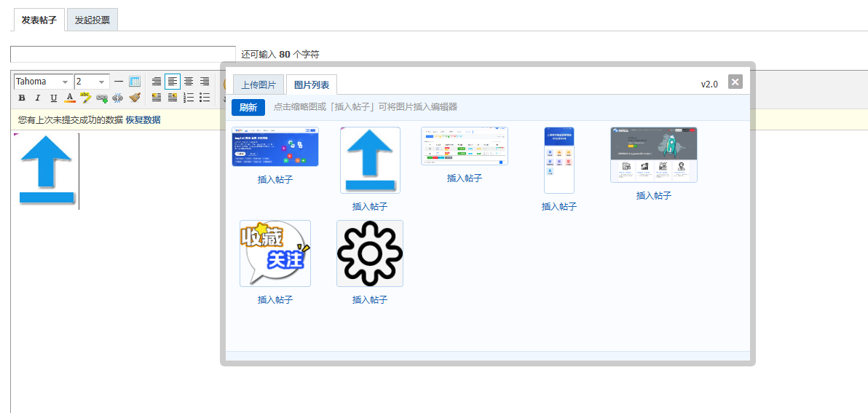Select the table dashboard screenshot thumbnail
Image resolution: width=868 pixels, height=413 pixels.
click(465, 146)
